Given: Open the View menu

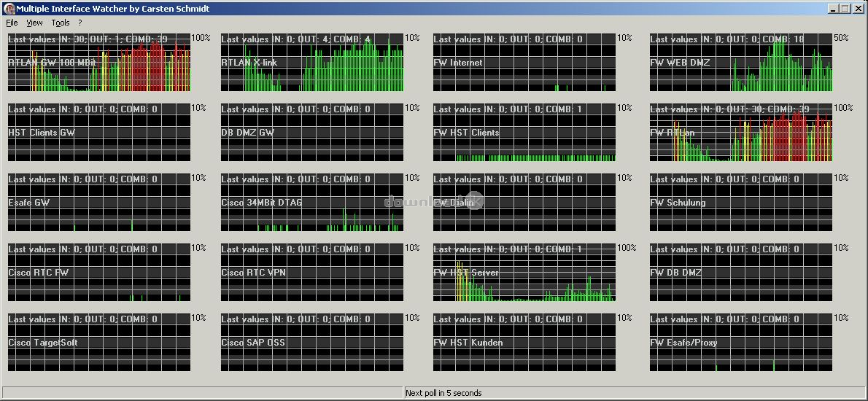Looking at the screenshot, I should [34, 23].
